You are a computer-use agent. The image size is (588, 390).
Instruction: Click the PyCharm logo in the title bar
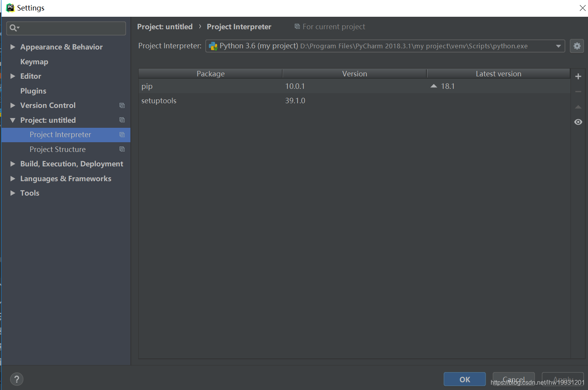10,7
